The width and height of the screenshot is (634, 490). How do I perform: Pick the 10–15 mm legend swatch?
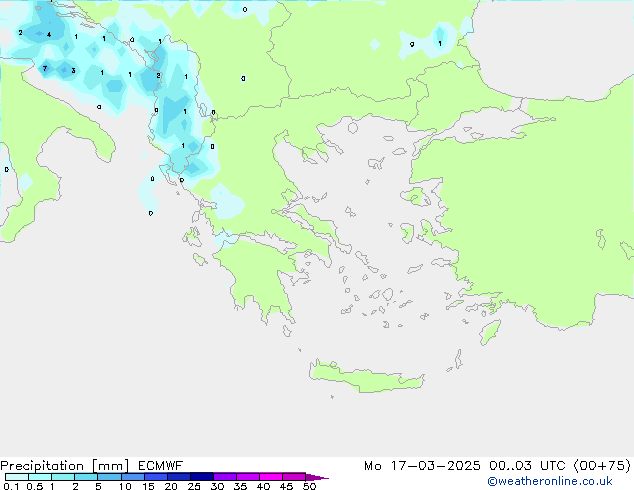coord(132,477)
